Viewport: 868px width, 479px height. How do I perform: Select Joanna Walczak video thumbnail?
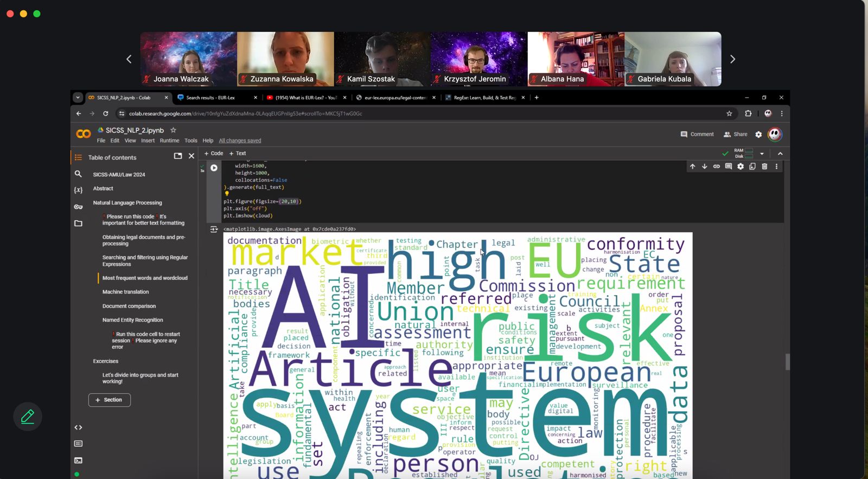click(188, 59)
